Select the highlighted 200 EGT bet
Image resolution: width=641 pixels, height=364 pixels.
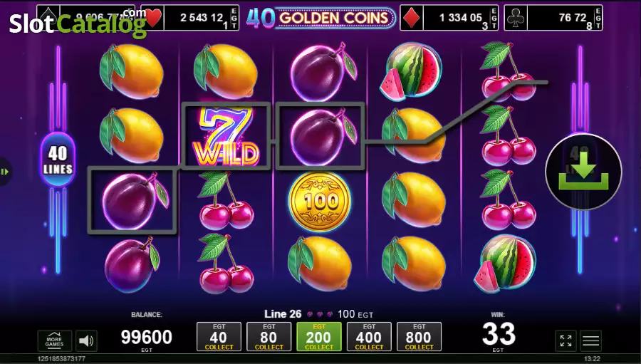pyautogui.click(x=319, y=337)
